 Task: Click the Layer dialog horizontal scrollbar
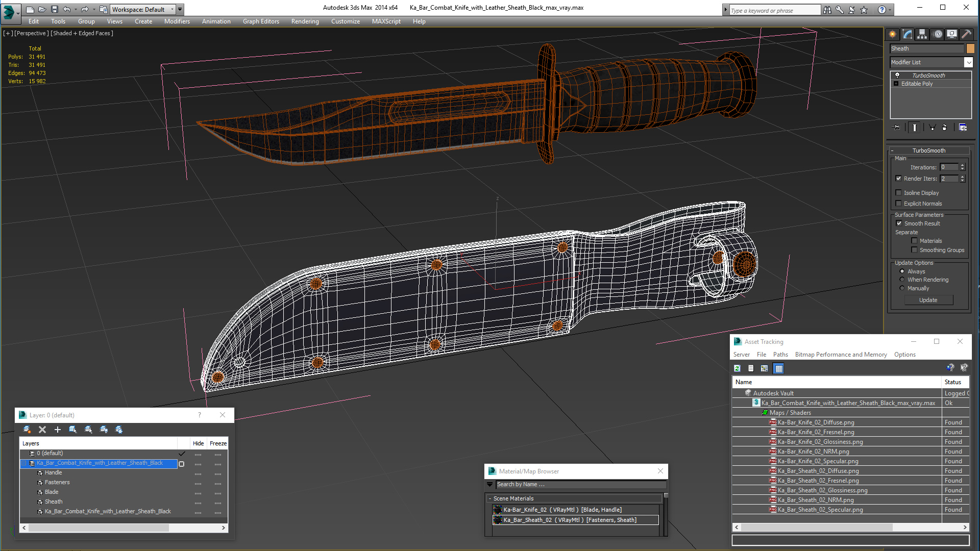[124, 528]
